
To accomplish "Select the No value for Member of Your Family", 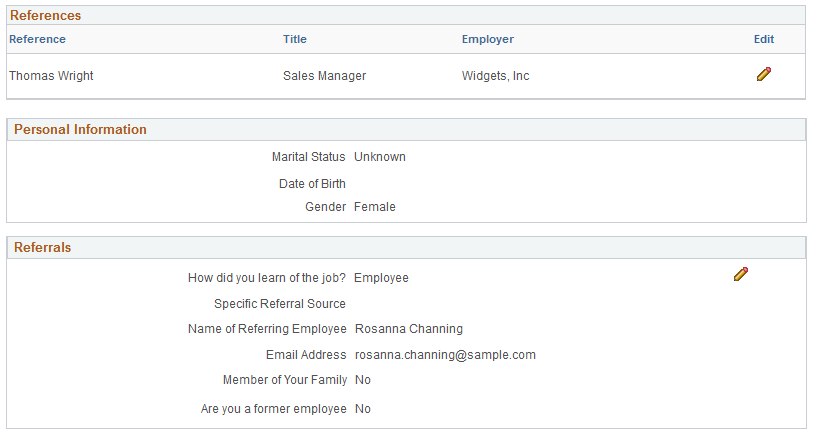I will coord(363,380).
